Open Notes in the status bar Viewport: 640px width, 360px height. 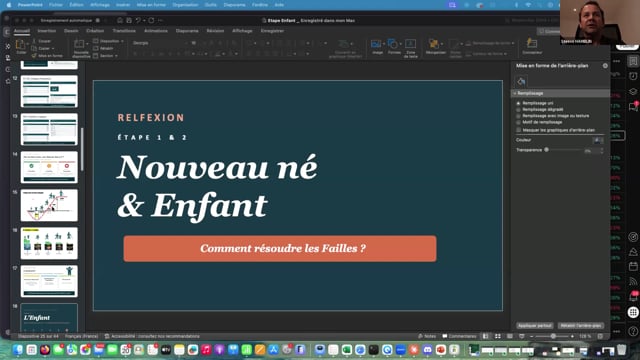427,336
